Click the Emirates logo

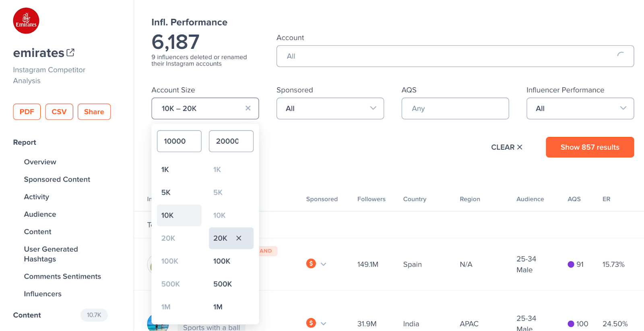pos(26,21)
